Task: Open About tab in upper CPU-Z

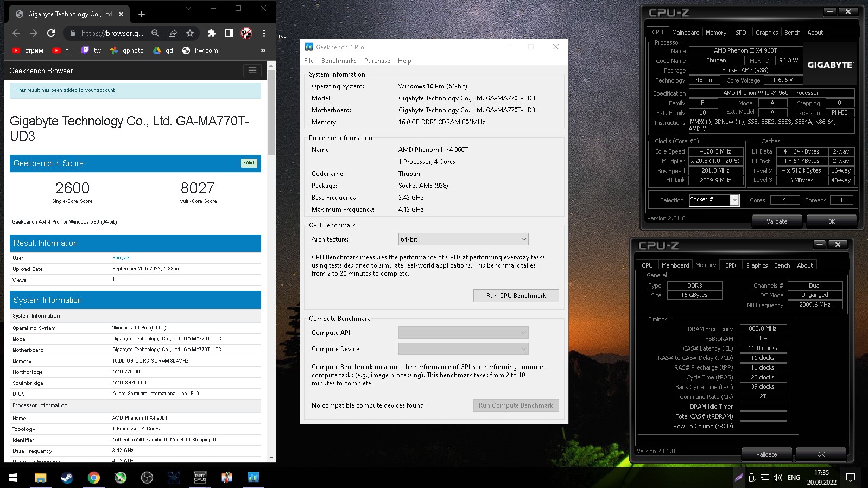Action: pyautogui.click(x=815, y=33)
